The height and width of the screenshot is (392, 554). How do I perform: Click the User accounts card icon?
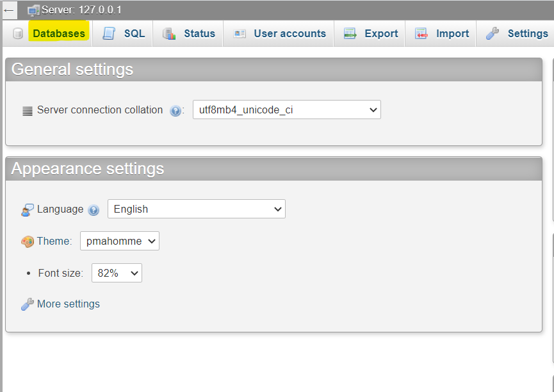(239, 33)
